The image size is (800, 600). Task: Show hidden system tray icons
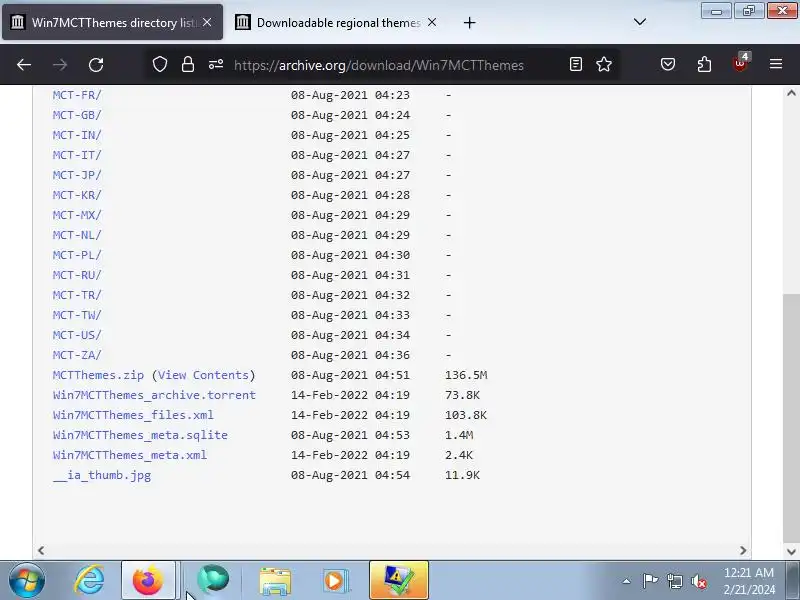coord(627,581)
